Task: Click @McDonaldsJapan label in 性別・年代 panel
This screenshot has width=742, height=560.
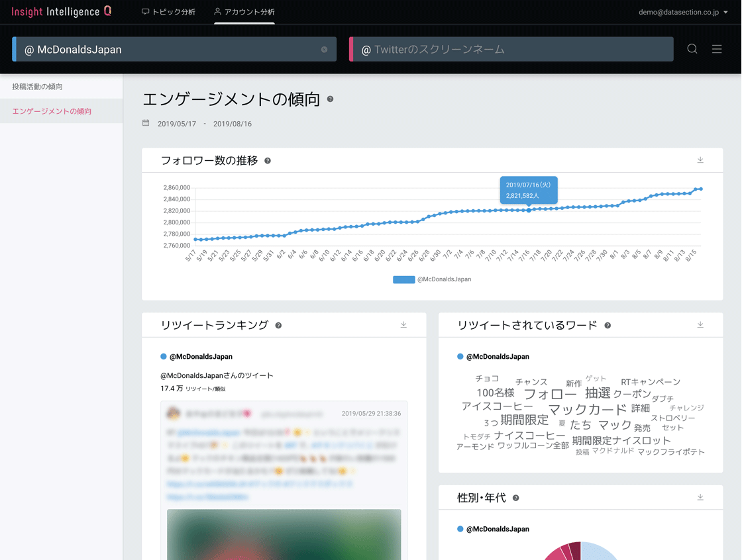Action: tap(498, 530)
